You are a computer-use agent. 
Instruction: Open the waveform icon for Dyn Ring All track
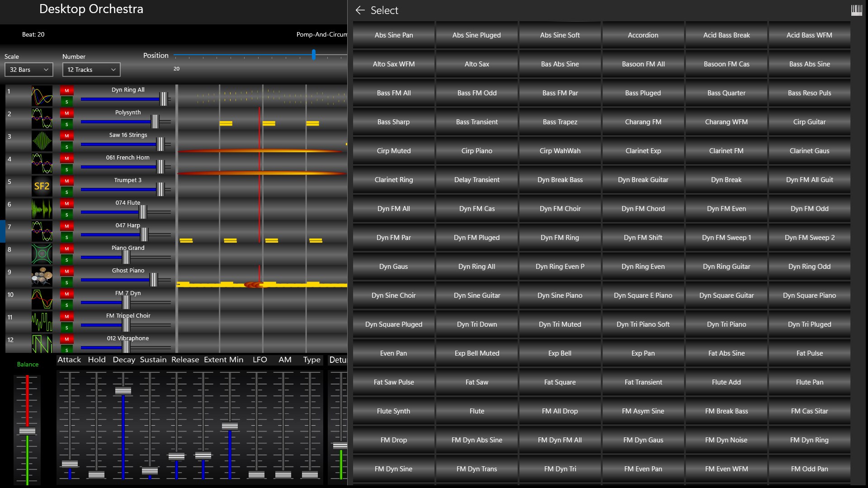pos(42,95)
